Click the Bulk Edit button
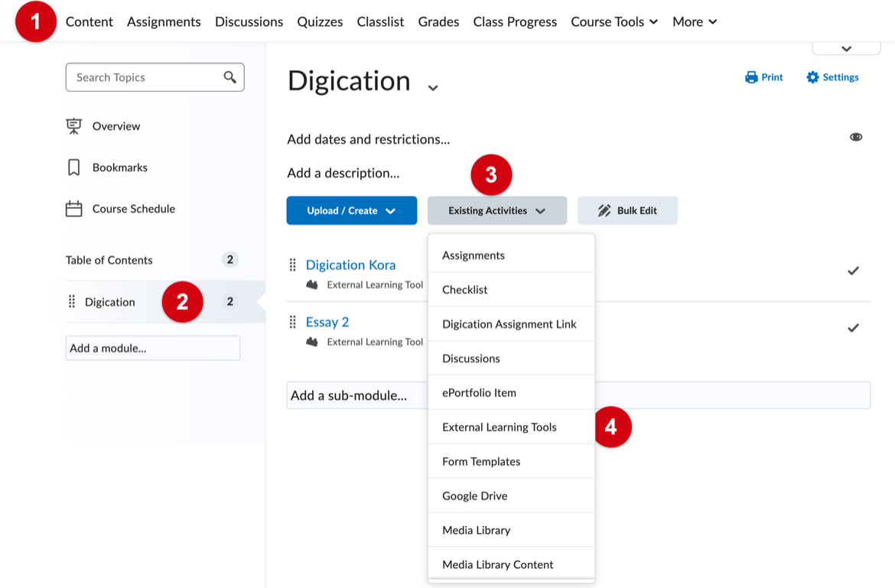The width and height of the screenshot is (895, 588). (x=627, y=210)
